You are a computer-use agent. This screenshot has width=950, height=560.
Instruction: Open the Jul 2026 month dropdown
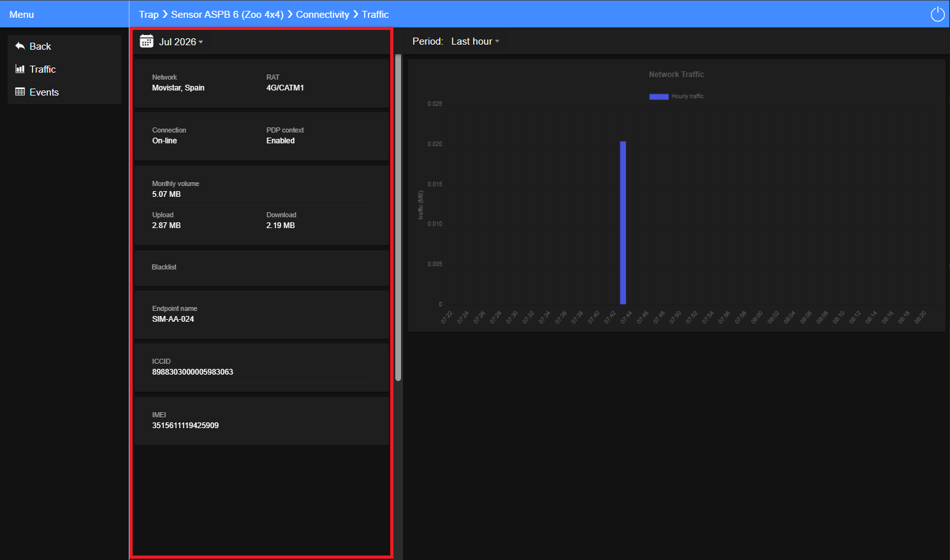coord(181,41)
